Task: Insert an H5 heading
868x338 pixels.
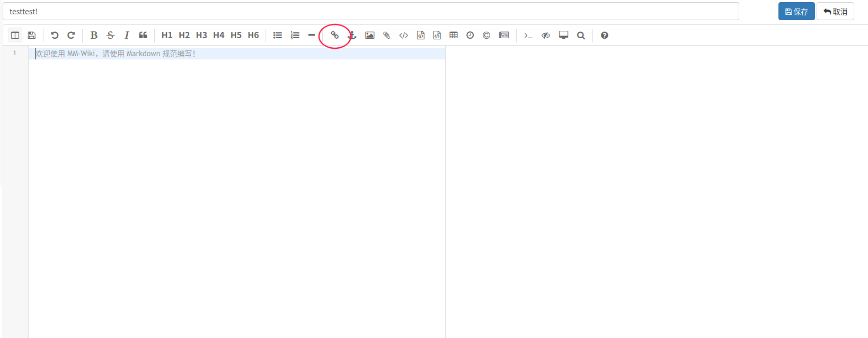Action: (236, 35)
